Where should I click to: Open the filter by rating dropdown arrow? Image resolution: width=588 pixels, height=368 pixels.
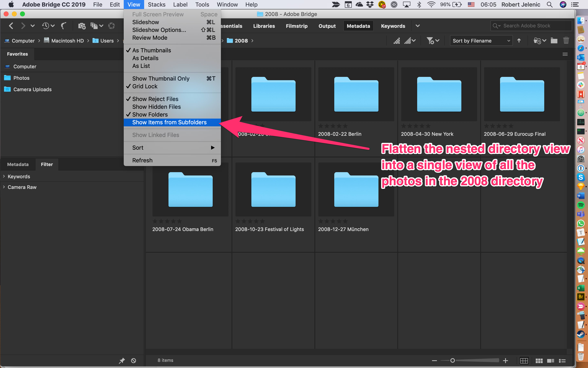438,41
